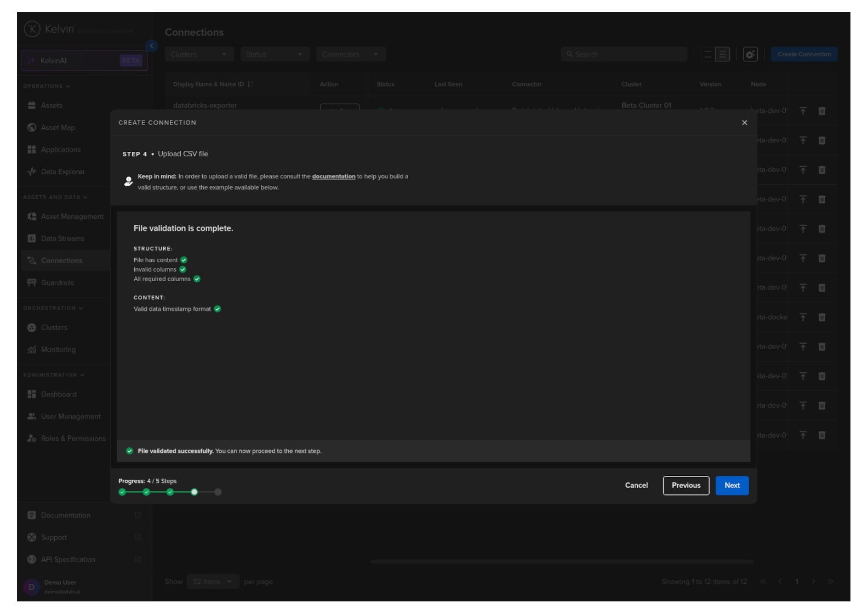
Task: Go back with the Previous button
Action: click(686, 485)
